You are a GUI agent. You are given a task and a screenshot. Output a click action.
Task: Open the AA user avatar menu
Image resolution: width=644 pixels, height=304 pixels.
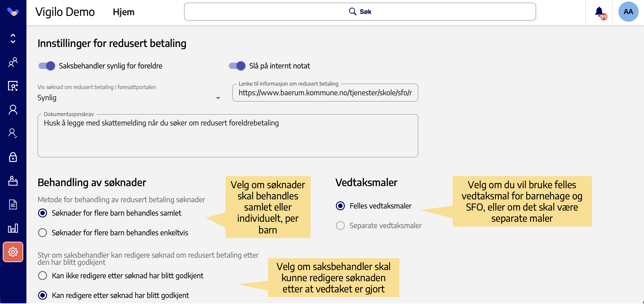point(628,11)
